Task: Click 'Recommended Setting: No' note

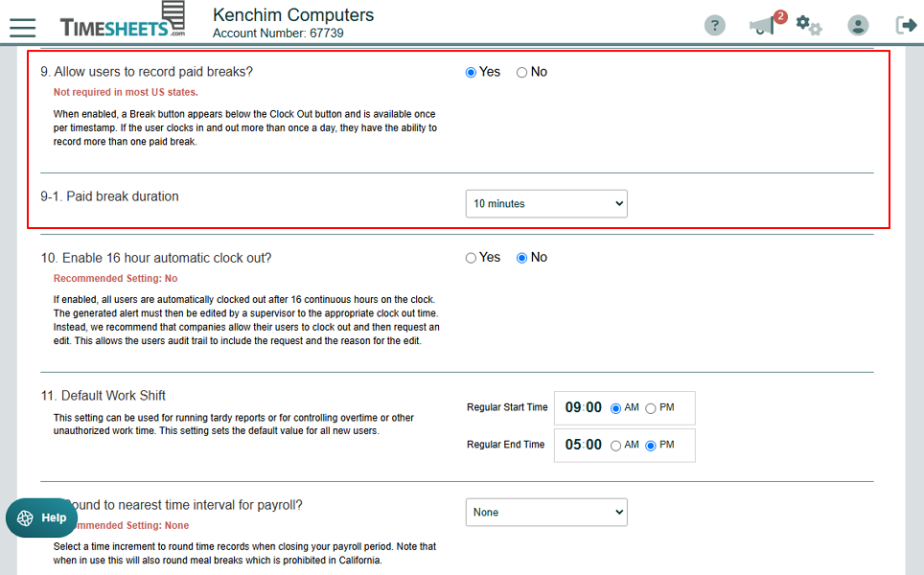Action: tap(115, 279)
